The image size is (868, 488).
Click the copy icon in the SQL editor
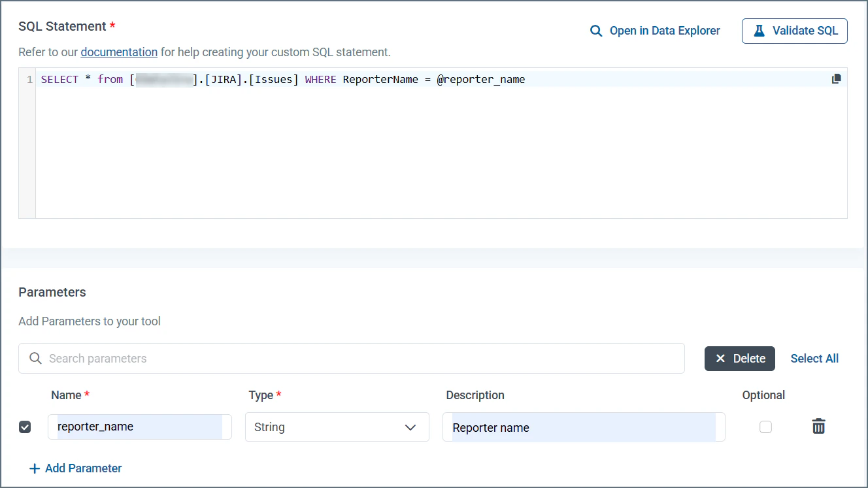coord(836,78)
